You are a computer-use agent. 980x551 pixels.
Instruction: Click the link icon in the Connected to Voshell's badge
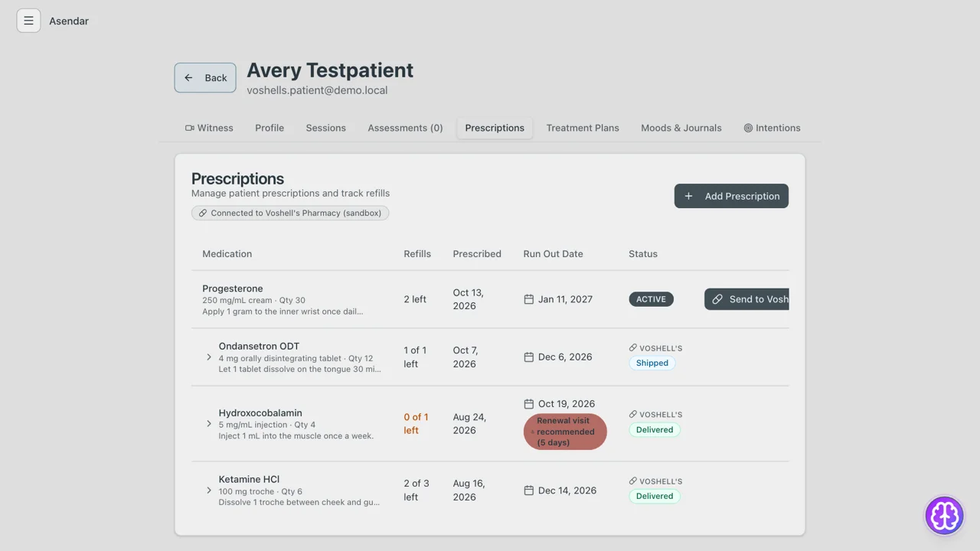click(203, 213)
